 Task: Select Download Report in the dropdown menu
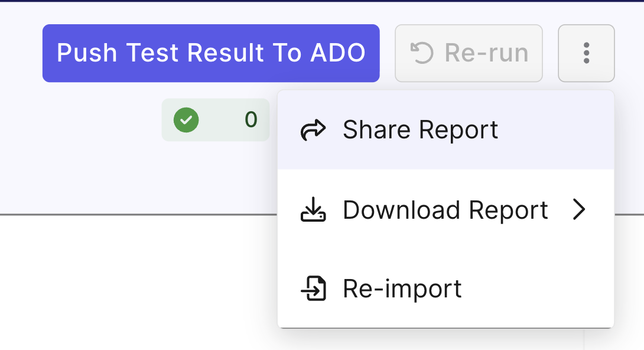coord(445,210)
